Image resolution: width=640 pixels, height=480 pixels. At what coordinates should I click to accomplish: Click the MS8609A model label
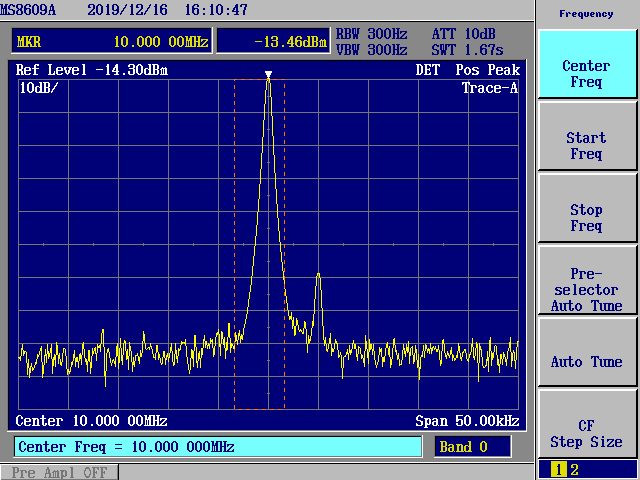28,9
